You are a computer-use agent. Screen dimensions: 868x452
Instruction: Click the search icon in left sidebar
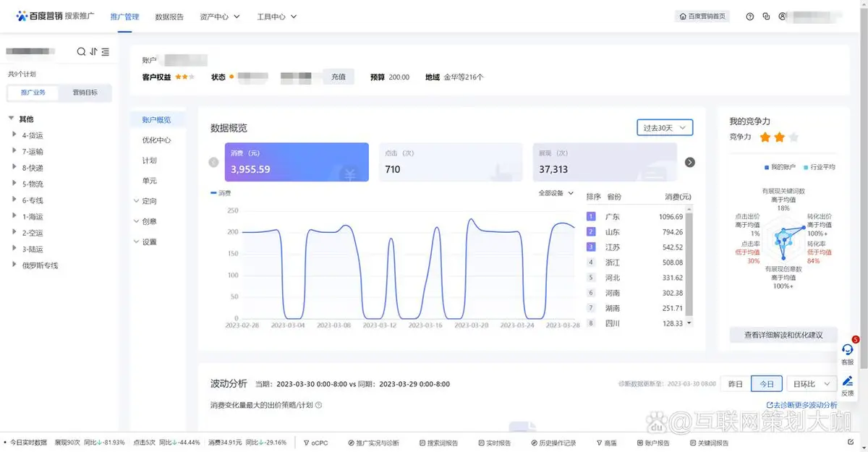[82, 52]
